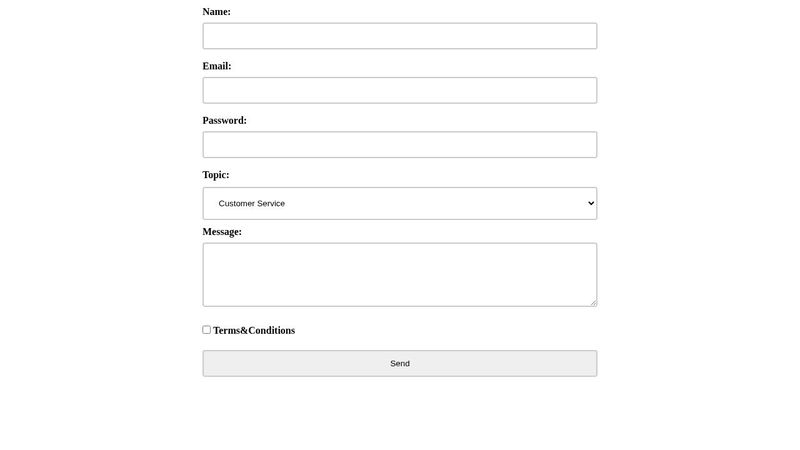Viewport: 800px width, 450px height.
Task: Enable the agreement checkbox beside Terms&Conditions
Action: (x=207, y=330)
